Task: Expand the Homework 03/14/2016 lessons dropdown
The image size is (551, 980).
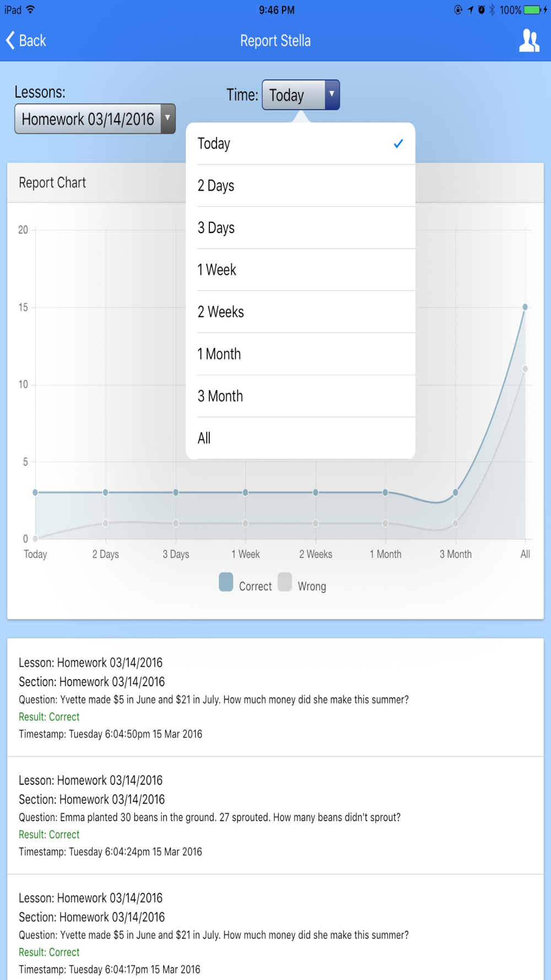Action: tap(95, 119)
